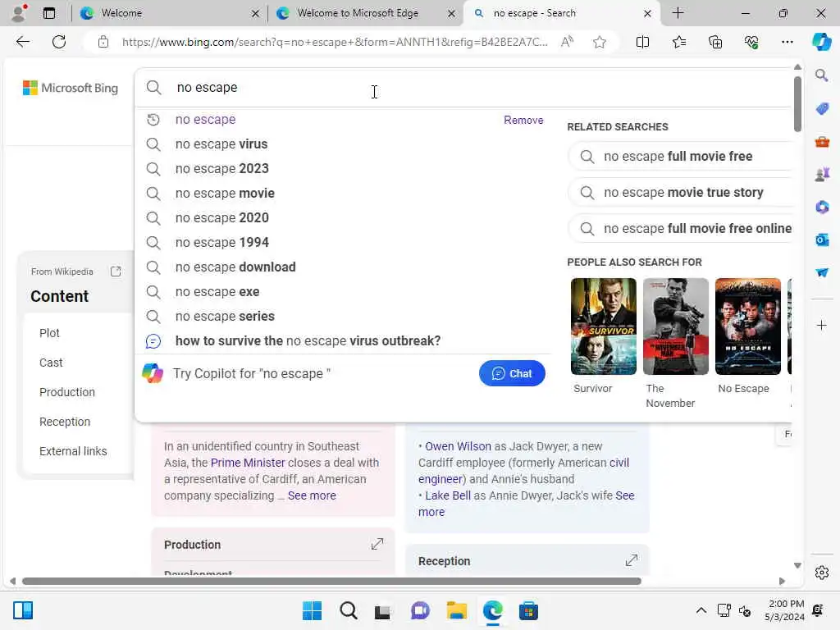The width and height of the screenshot is (840, 630).
Task: Open the Survivor movie poster
Action: coord(603,326)
